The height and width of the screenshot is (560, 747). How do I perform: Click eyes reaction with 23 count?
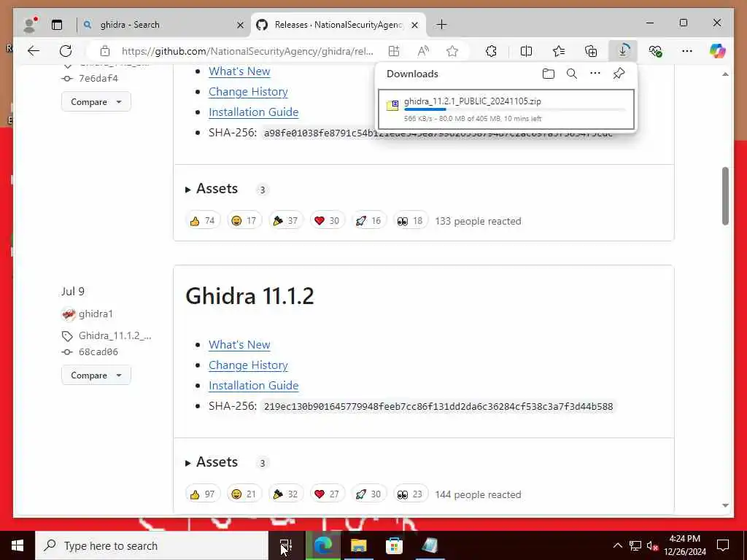pos(410,494)
